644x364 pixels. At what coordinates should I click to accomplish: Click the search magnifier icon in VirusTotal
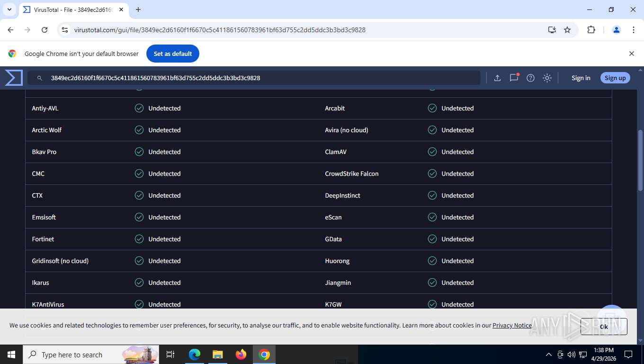(x=40, y=78)
